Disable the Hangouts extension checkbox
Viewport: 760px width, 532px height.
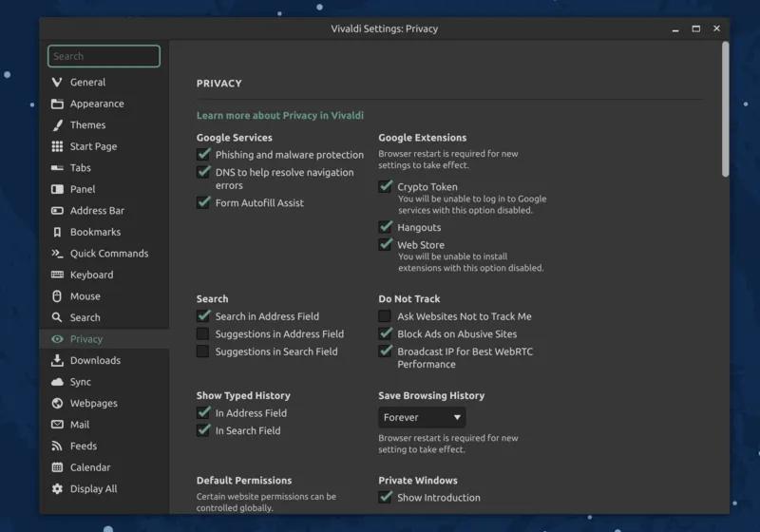click(x=385, y=227)
